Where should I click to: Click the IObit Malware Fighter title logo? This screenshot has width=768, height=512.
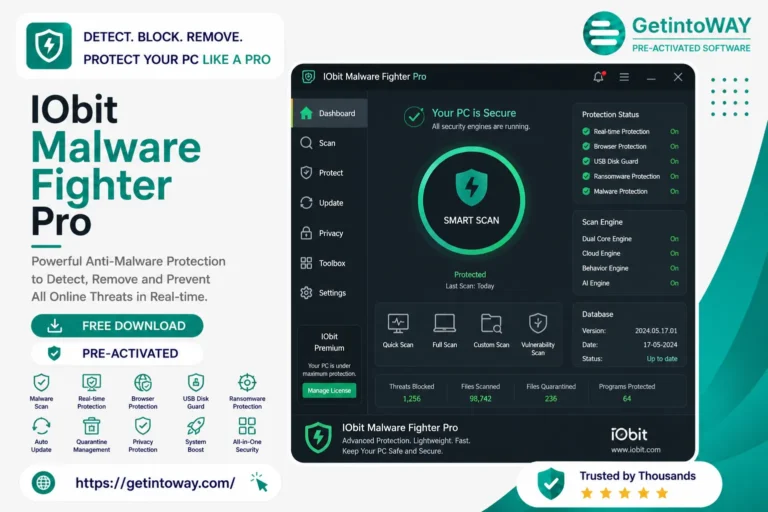[x=308, y=77]
